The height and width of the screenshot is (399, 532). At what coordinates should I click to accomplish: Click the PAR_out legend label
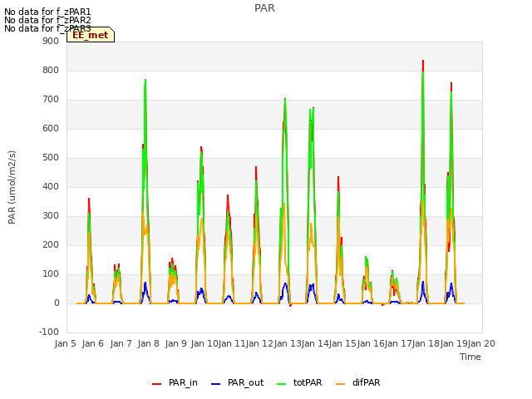click(246, 382)
